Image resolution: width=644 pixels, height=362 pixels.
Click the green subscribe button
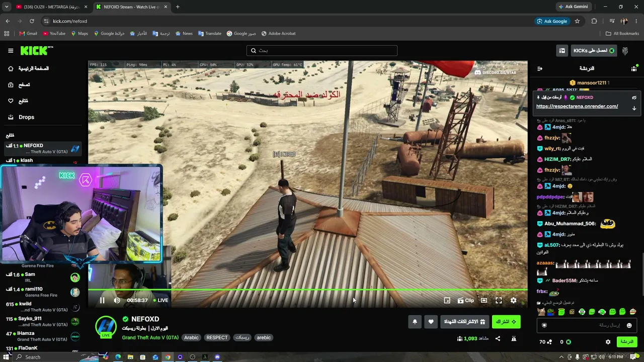[x=506, y=322]
